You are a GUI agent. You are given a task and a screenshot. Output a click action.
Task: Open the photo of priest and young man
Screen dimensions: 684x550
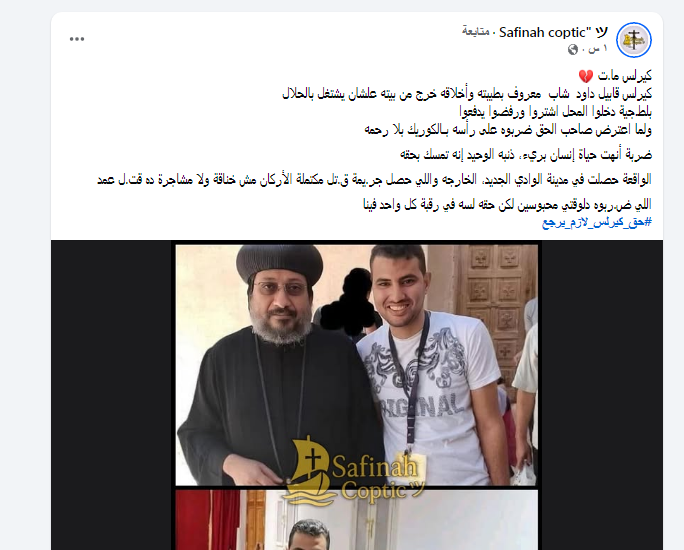(x=356, y=365)
